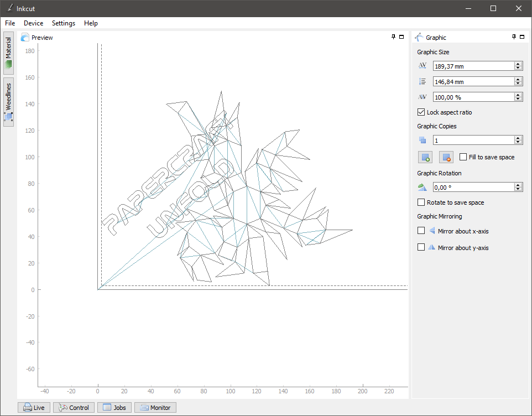532x416 pixels.
Task: Pin the Graphic panel
Action: point(514,37)
